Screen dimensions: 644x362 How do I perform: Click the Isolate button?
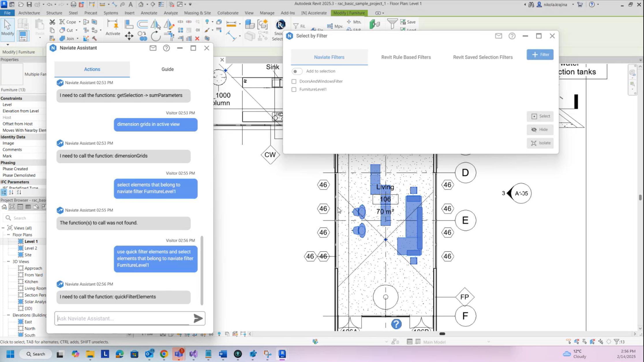[540, 143]
